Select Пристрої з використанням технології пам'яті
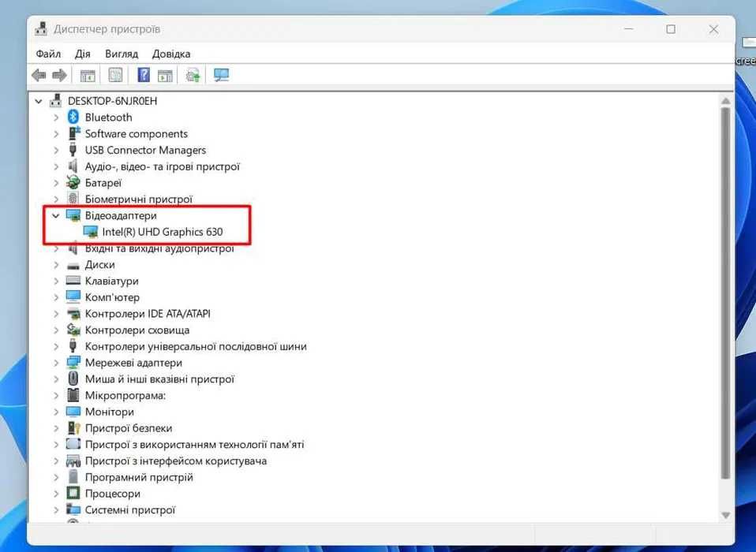756x552 pixels. (194, 444)
